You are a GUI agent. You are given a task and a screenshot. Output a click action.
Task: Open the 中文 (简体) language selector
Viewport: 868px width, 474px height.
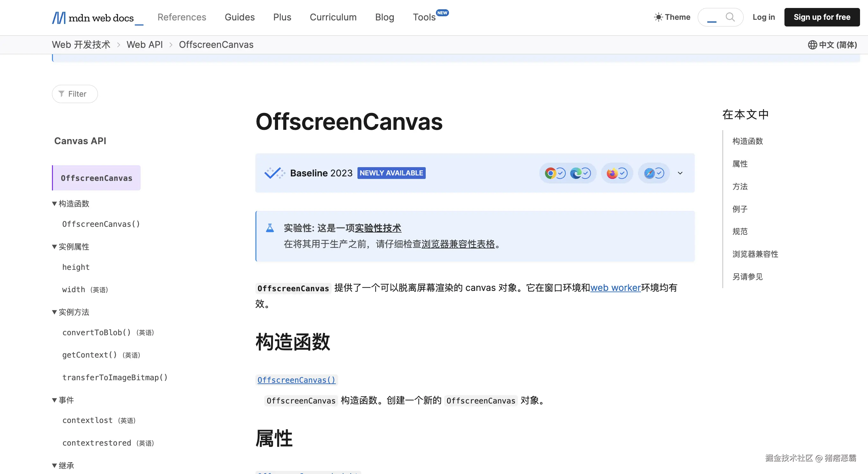click(832, 45)
